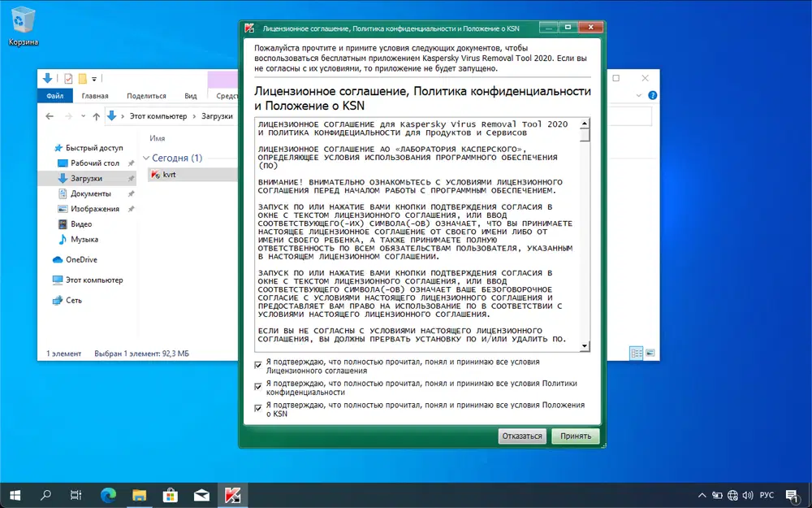Maximize the Explorer window
This screenshot has width=812, height=508.
[616, 78]
